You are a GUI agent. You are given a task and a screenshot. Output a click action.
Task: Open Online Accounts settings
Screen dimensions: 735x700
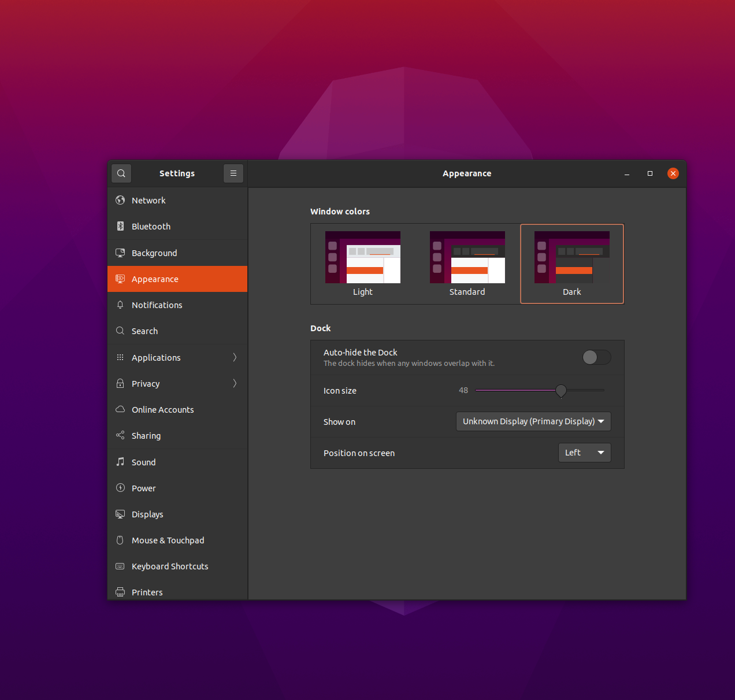click(x=162, y=410)
